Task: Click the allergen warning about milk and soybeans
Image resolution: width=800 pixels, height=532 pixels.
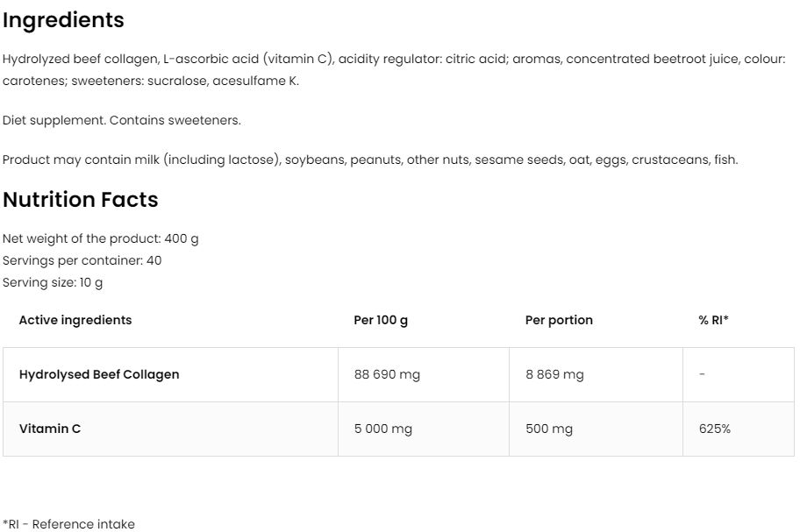Action: 370,160
